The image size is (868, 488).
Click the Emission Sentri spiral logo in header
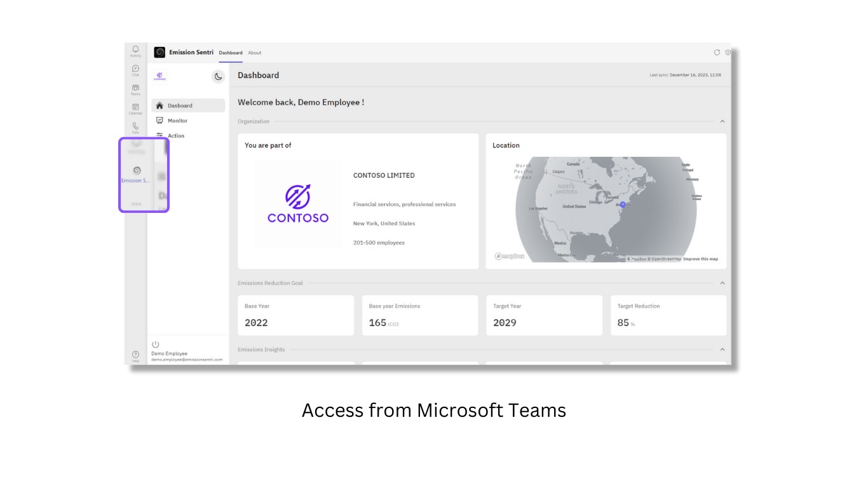pyautogui.click(x=159, y=52)
